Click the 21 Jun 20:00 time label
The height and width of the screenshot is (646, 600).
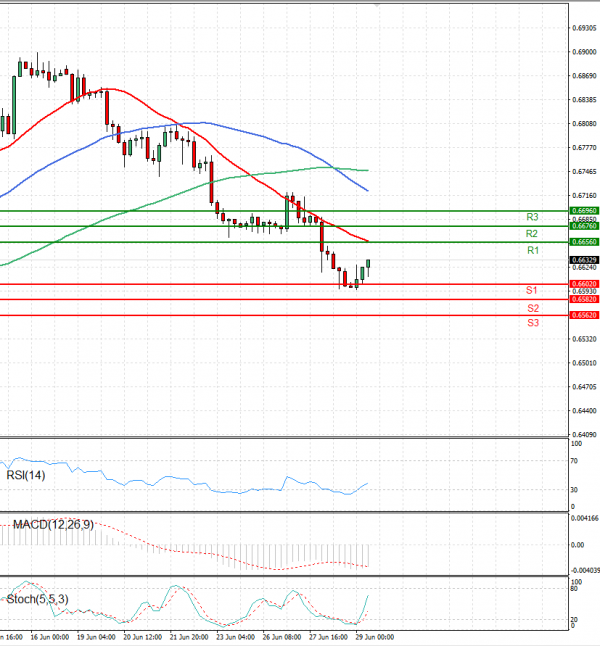(x=189, y=637)
